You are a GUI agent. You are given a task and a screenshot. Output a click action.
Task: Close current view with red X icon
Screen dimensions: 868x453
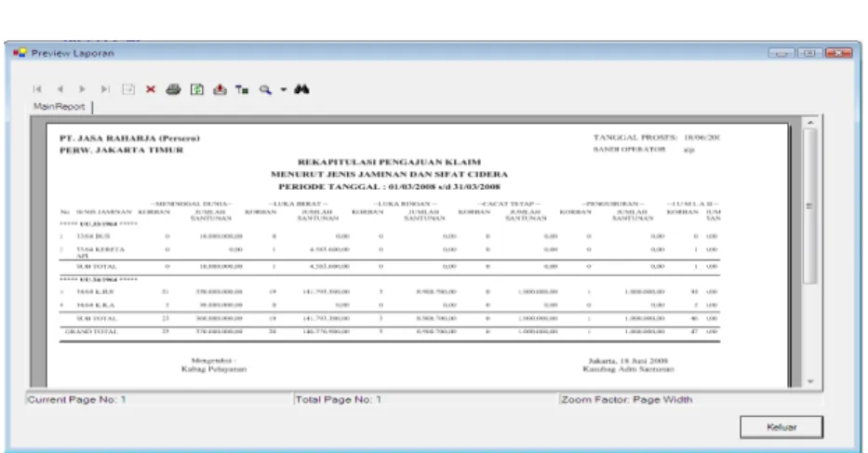[151, 89]
